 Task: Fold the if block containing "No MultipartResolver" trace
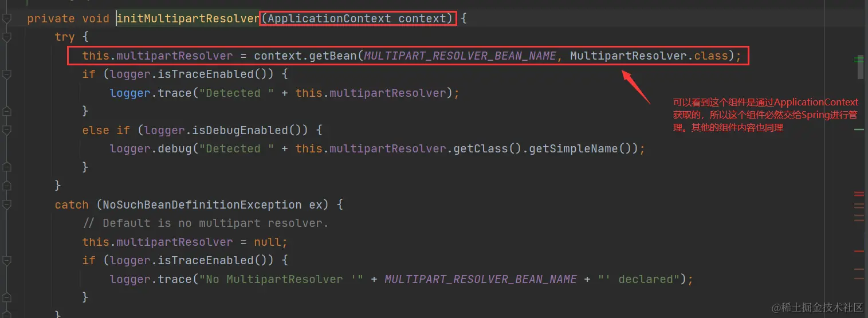coord(6,261)
